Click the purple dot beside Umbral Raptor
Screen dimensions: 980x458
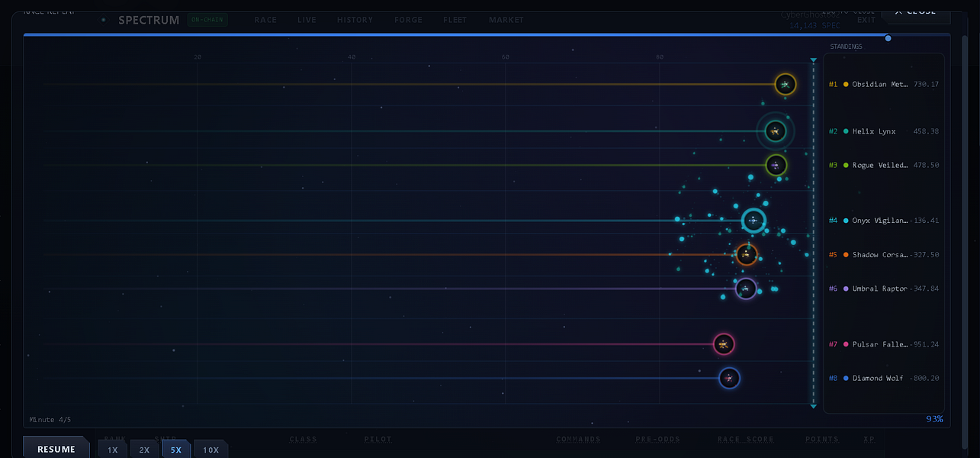pyautogui.click(x=846, y=289)
